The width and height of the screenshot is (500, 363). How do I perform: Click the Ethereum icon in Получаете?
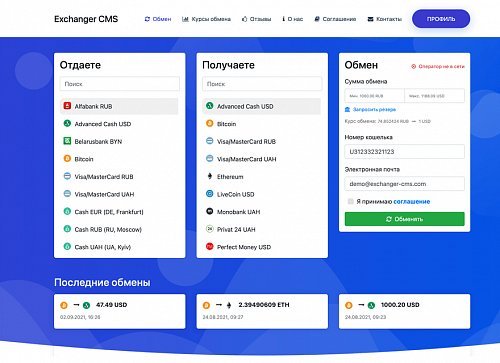point(209,176)
